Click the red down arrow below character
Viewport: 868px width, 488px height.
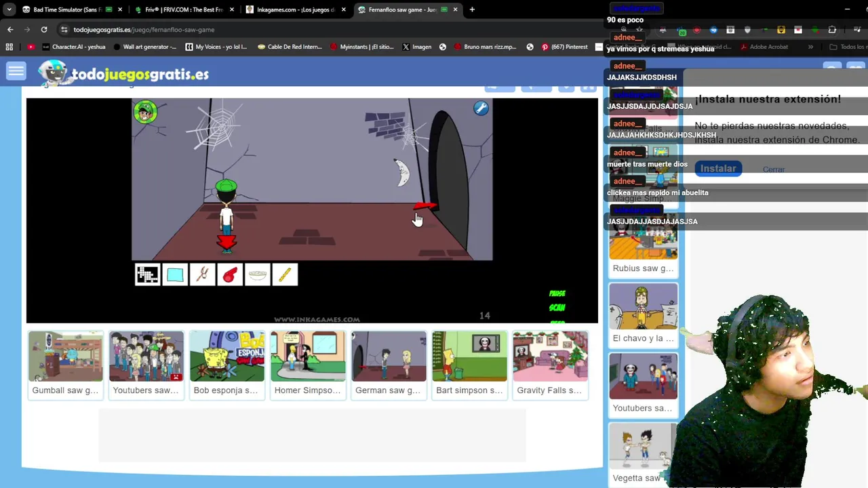click(x=226, y=243)
